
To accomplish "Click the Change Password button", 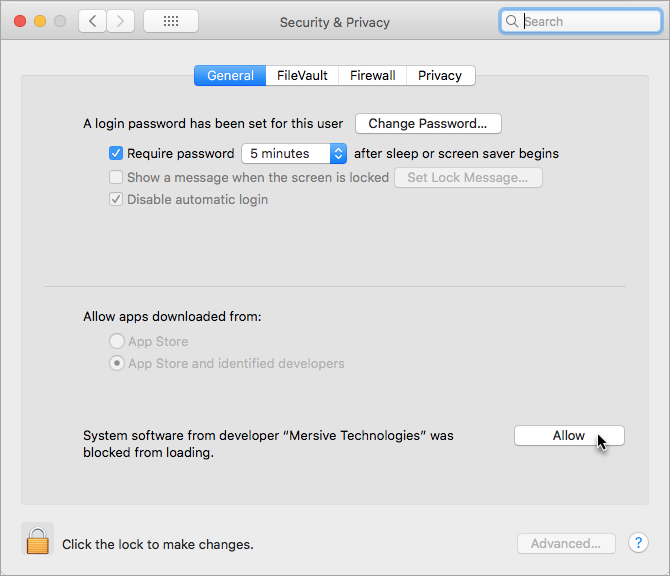I will point(428,123).
